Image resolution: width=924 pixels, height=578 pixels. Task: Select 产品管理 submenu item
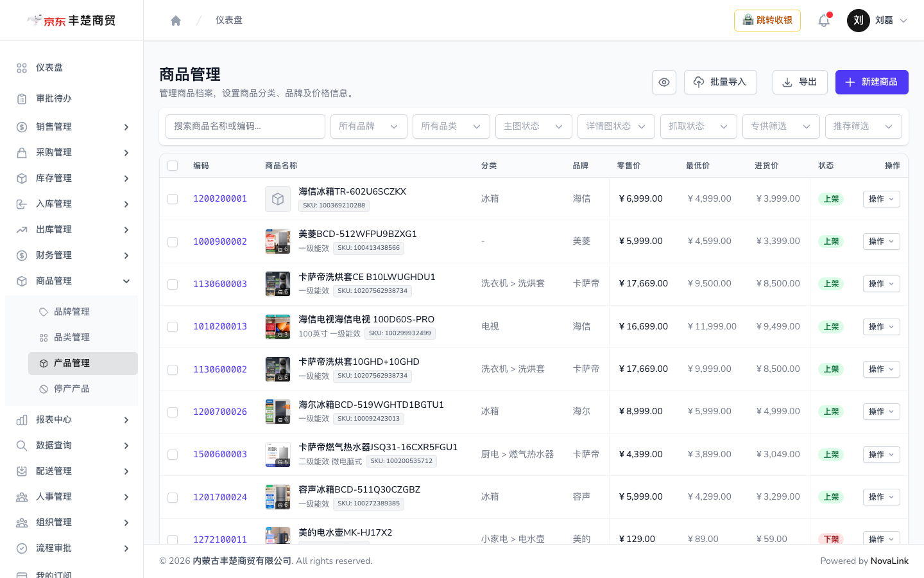pyautogui.click(x=83, y=363)
